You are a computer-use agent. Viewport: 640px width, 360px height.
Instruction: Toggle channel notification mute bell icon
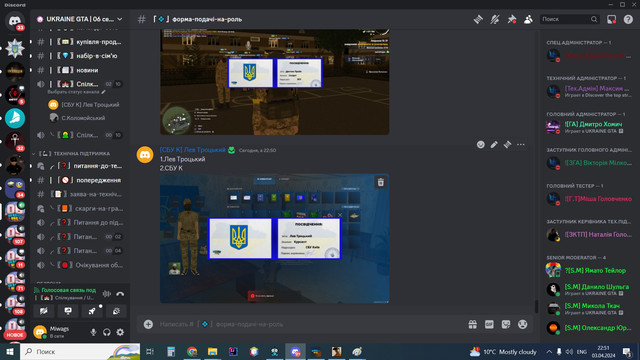(495, 19)
